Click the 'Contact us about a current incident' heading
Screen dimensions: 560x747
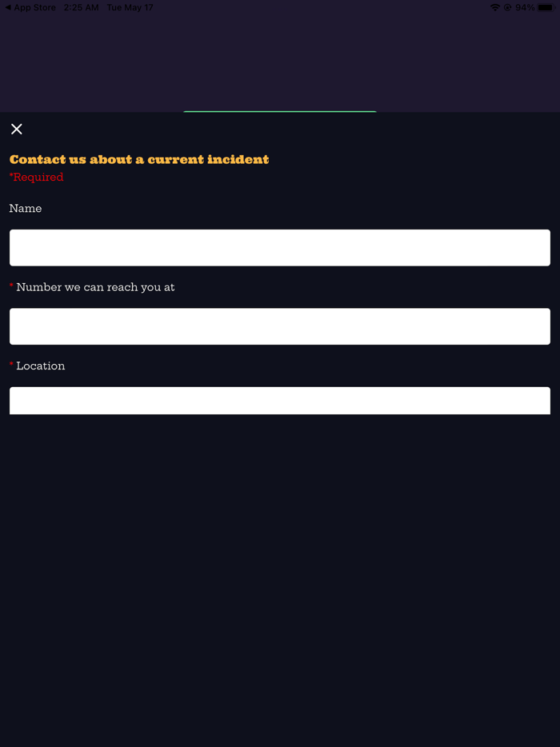pyautogui.click(x=139, y=160)
